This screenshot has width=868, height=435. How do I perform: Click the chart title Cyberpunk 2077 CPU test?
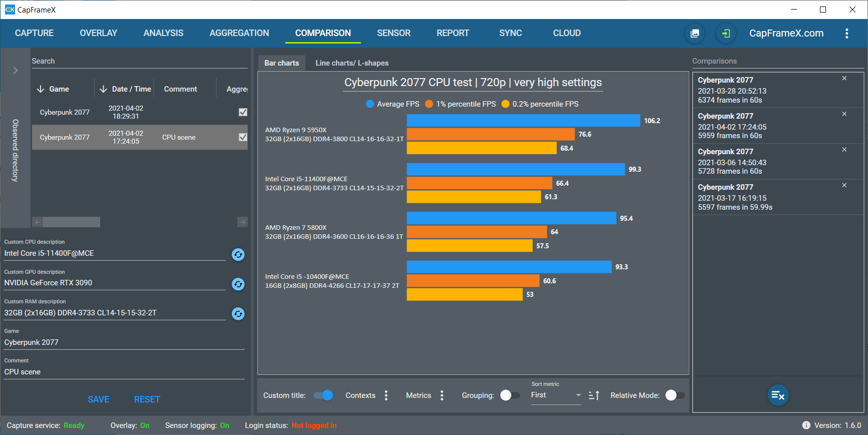(473, 83)
